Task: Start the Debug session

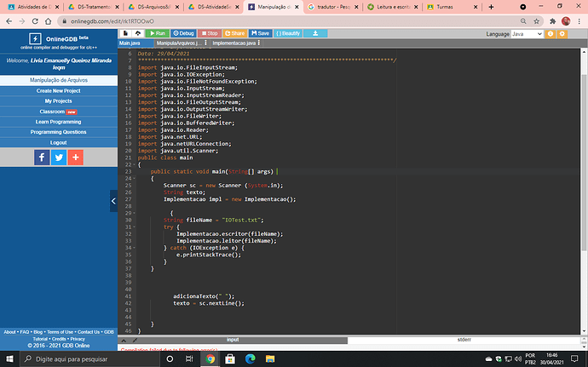Action: click(183, 33)
